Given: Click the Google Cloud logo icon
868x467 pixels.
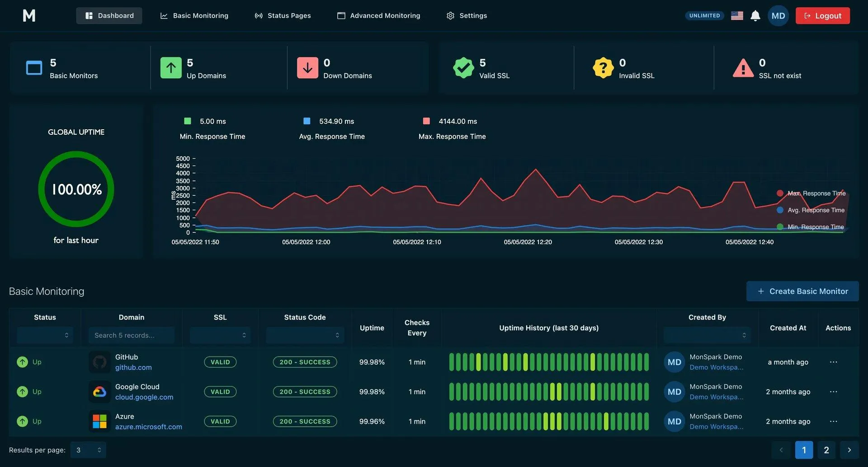Looking at the screenshot, I should 99,392.
